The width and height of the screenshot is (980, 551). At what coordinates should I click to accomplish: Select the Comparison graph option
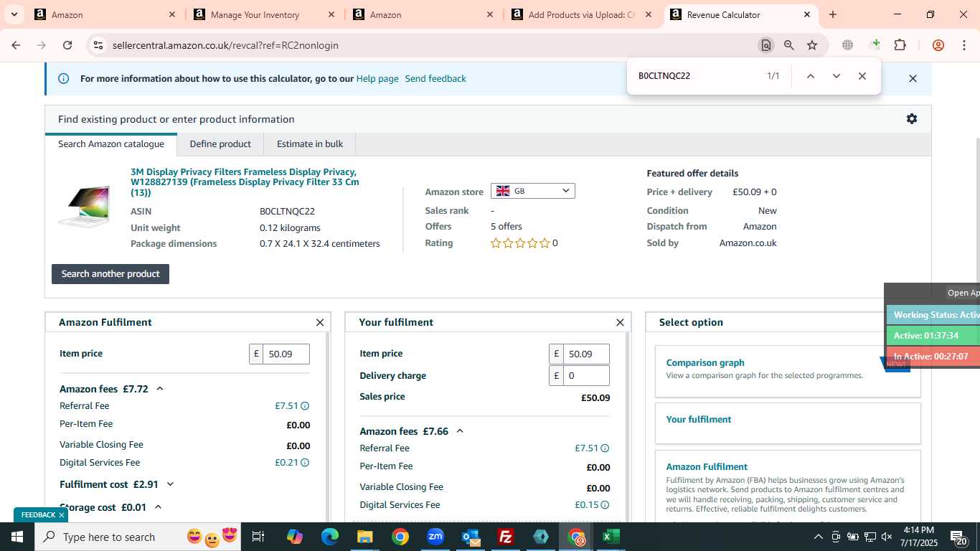point(788,371)
